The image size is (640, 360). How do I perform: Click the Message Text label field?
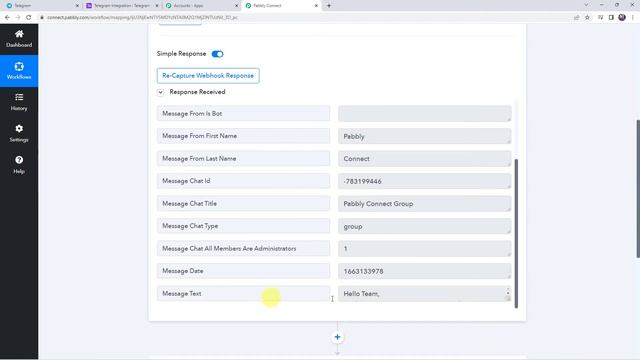tap(243, 293)
